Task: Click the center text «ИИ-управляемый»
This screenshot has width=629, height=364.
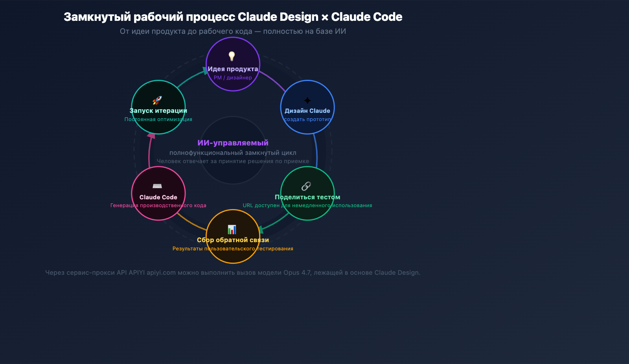Action: (234, 143)
